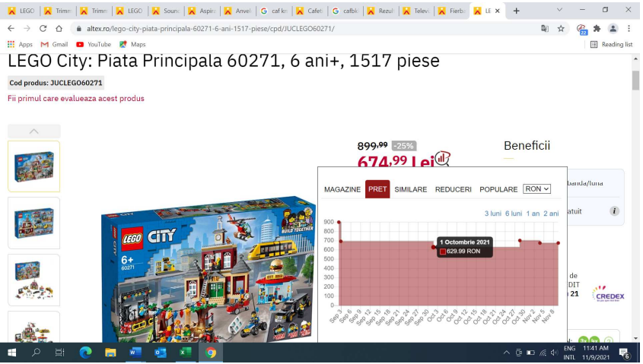Screen dimensions: 643x364
Task: Click 'Fii primul care evalueaza acest produs'
Action: point(76,98)
